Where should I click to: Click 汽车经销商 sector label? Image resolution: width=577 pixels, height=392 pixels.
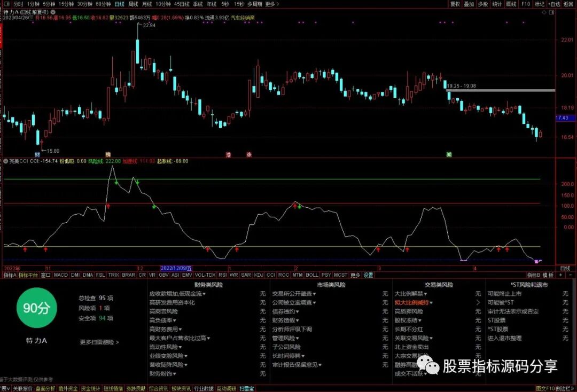click(x=243, y=18)
